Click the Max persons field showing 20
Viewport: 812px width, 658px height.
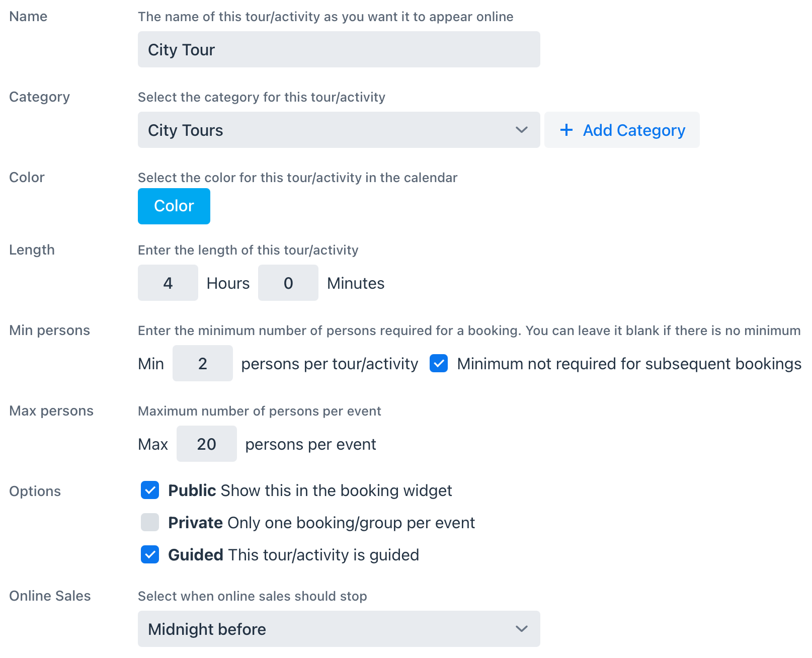(x=207, y=444)
